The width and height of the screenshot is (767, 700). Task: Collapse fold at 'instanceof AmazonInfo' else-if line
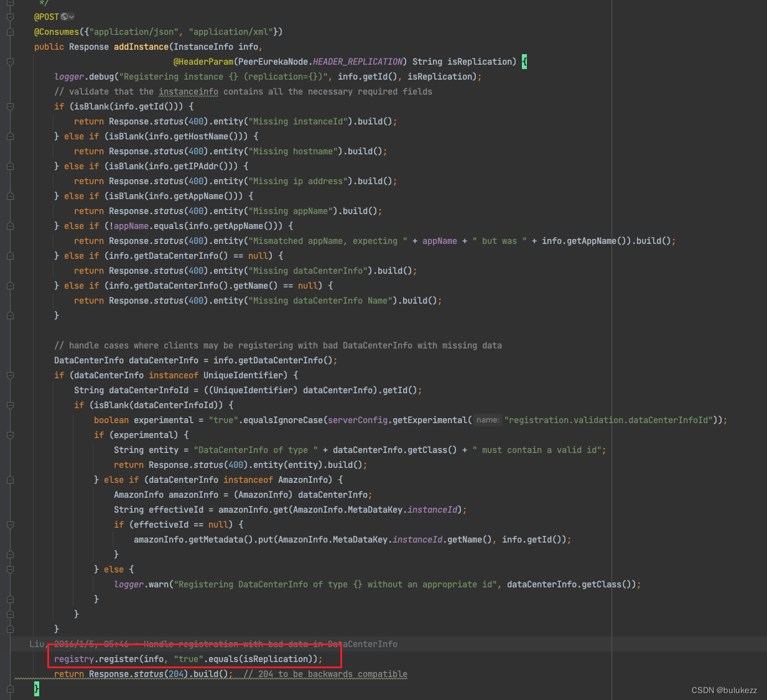point(10,480)
